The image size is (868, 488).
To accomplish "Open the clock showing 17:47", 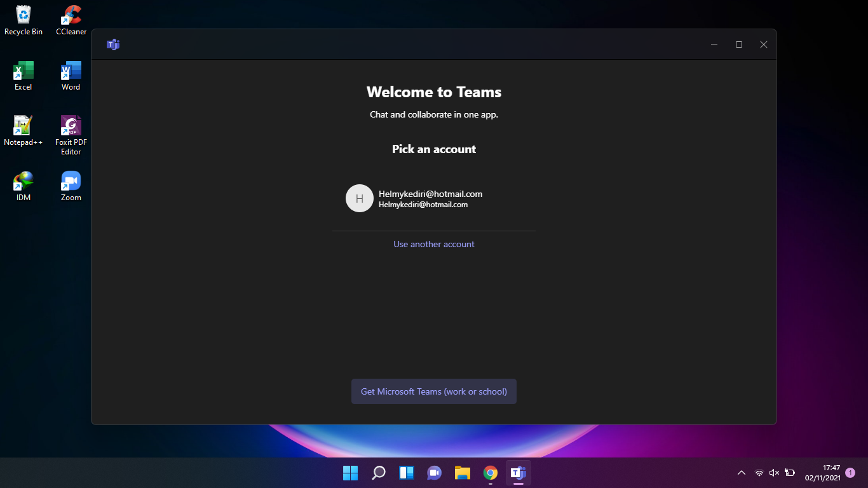I will click(823, 473).
